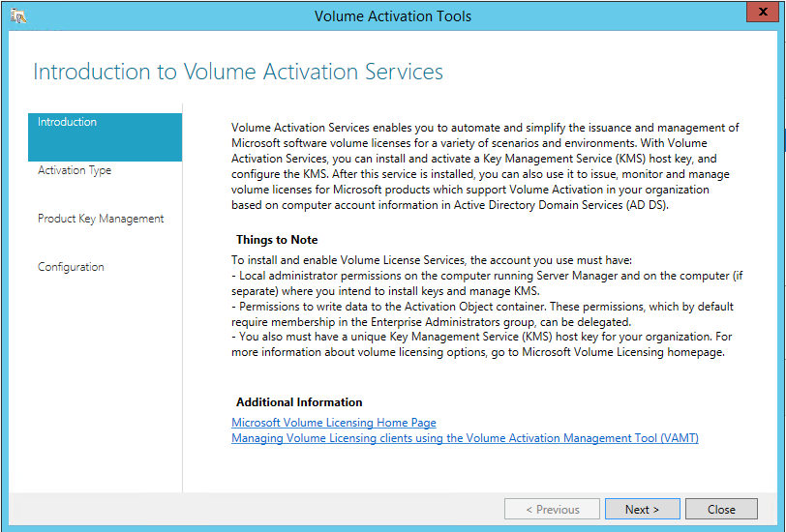This screenshot has height=532, width=786.
Task: Click the Close button at bottom
Action: [x=721, y=509]
